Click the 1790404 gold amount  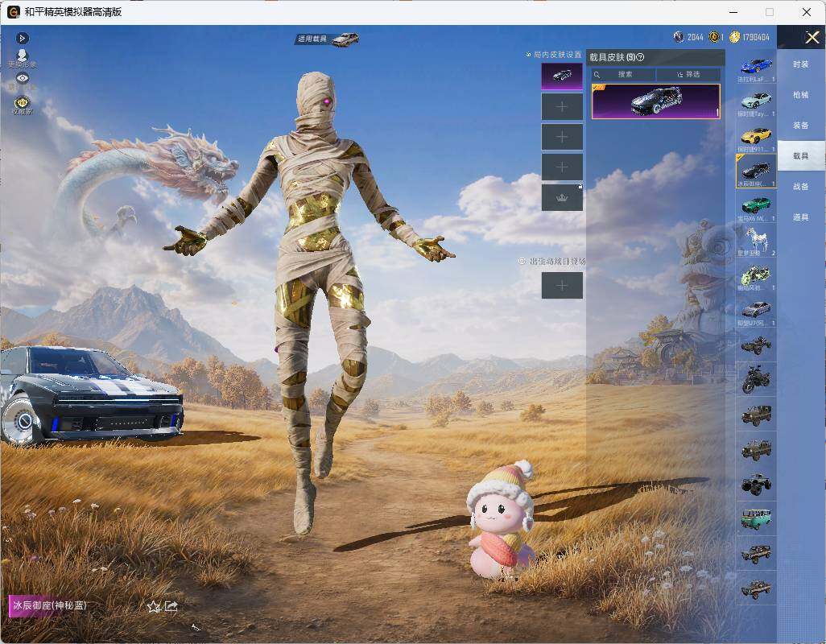click(756, 37)
